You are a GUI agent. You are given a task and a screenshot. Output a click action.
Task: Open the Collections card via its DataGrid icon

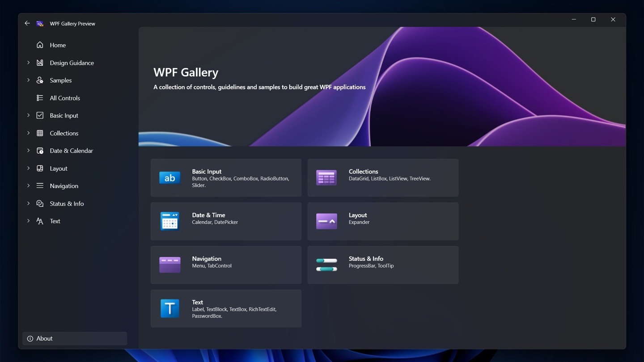(326, 177)
